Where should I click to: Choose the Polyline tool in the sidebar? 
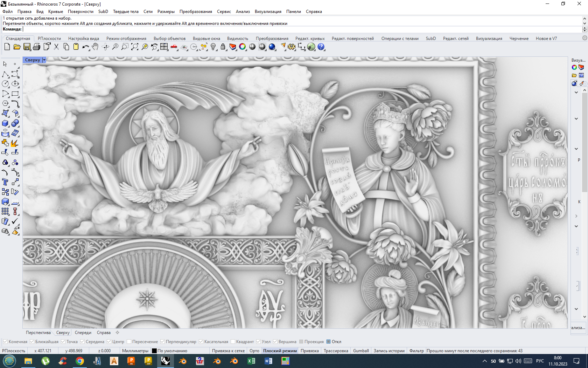pyautogui.click(x=5, y=74)
